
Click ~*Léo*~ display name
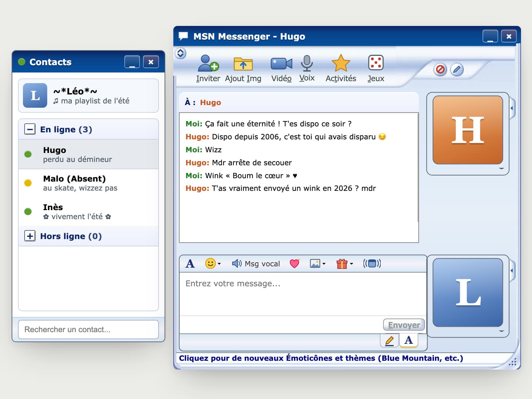75,91
